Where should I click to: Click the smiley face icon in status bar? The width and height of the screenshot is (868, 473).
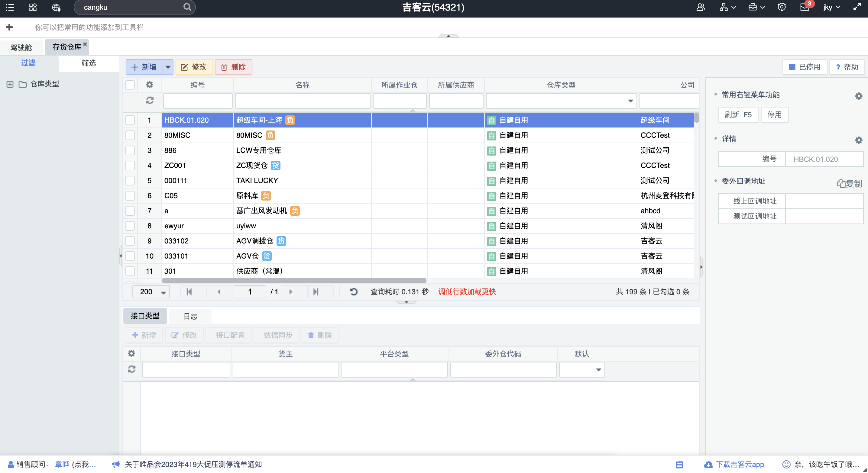point(786,465)
